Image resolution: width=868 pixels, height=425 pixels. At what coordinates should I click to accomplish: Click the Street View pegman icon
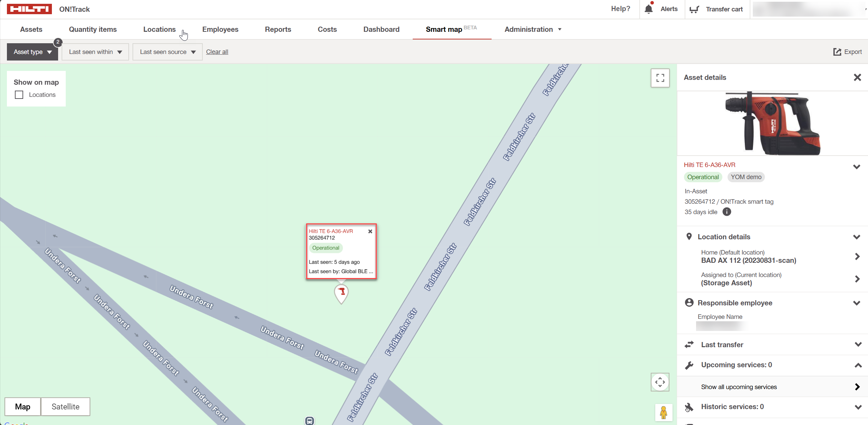pos(663,412)
